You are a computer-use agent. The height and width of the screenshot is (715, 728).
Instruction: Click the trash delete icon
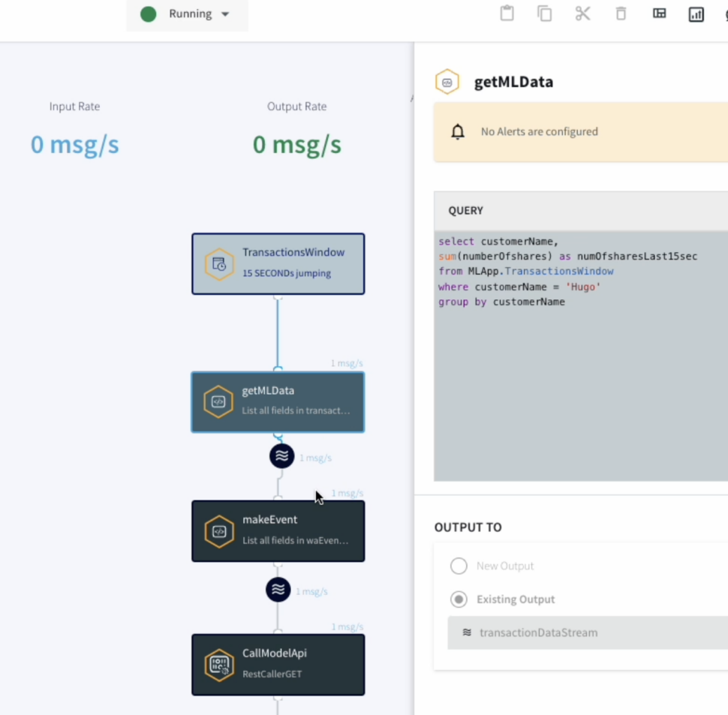click(x=621, y=14)
